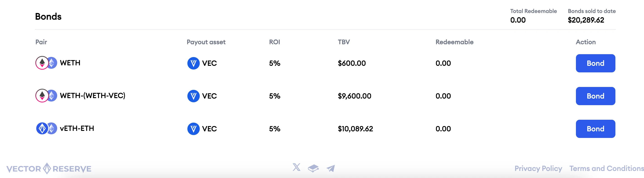Open the Privacy Policy link
This screenshot has width=644, height=178.
click(x=538, y=168)
